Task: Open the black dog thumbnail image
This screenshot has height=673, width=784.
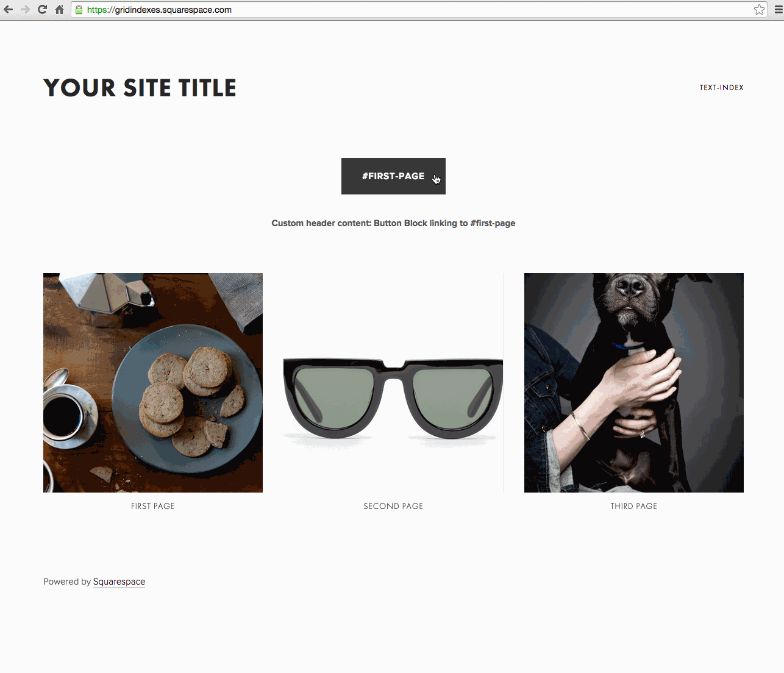Action: click(634, 383)
